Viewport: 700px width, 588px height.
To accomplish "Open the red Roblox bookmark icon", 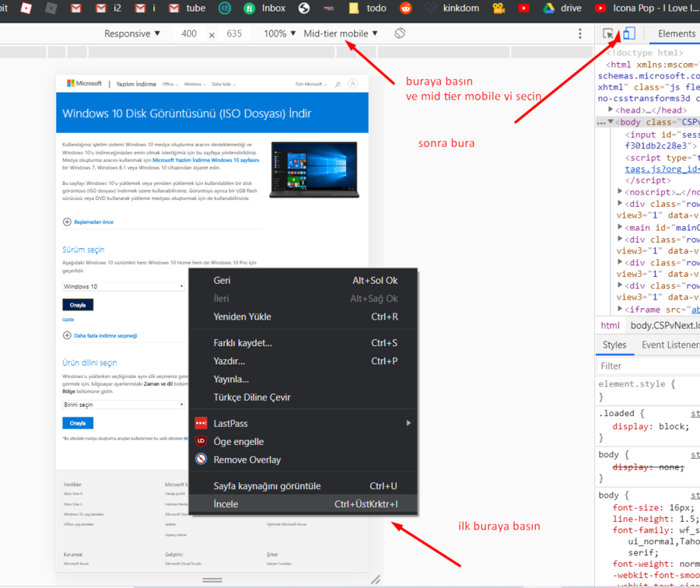I will point(26,8).
